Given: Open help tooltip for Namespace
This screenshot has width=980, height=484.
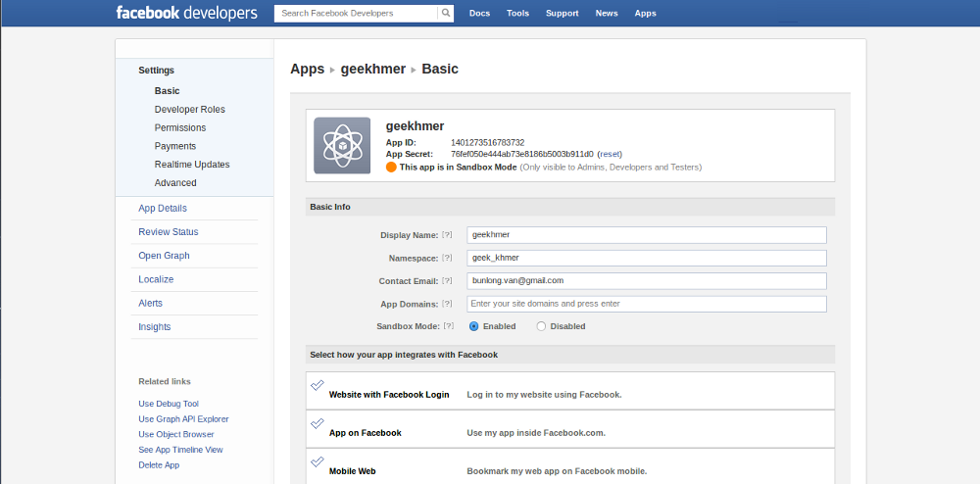Looking at the screenshot, I should click(447, 258).
